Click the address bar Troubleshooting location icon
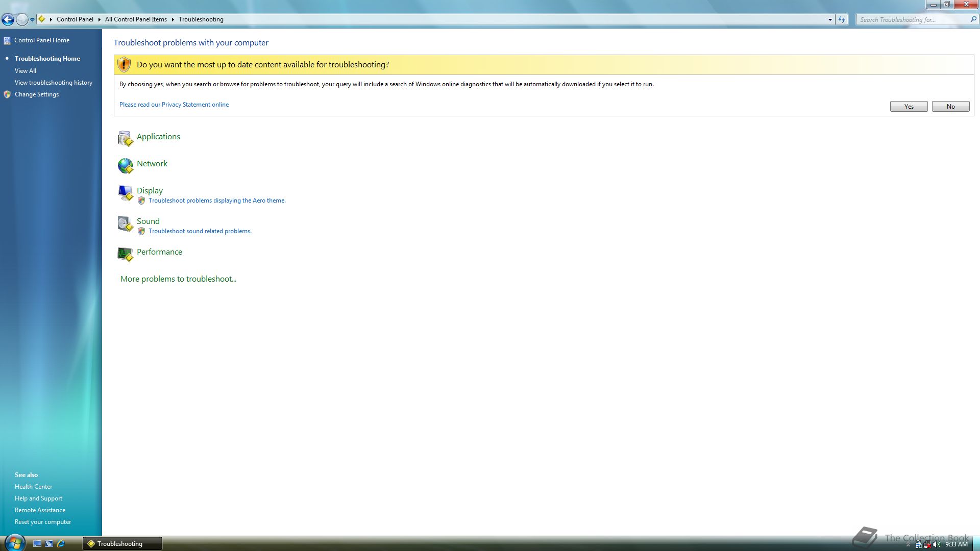 pyautogui.click(x=42, y=19)
